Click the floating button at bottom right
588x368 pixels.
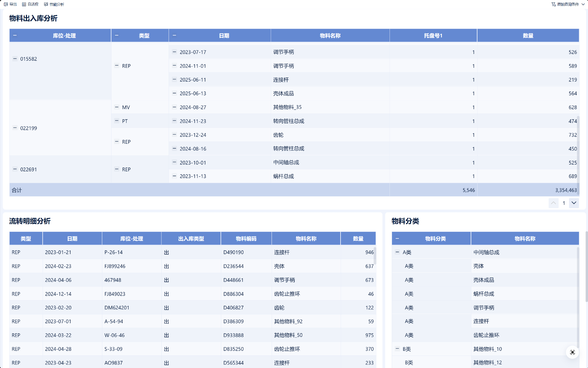tap(572, 352)
